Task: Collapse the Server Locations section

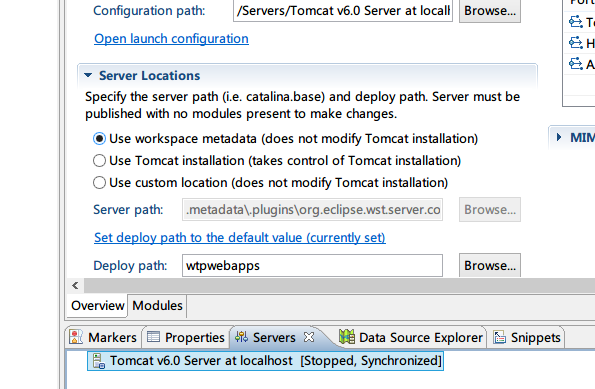Action: point(88,76)
